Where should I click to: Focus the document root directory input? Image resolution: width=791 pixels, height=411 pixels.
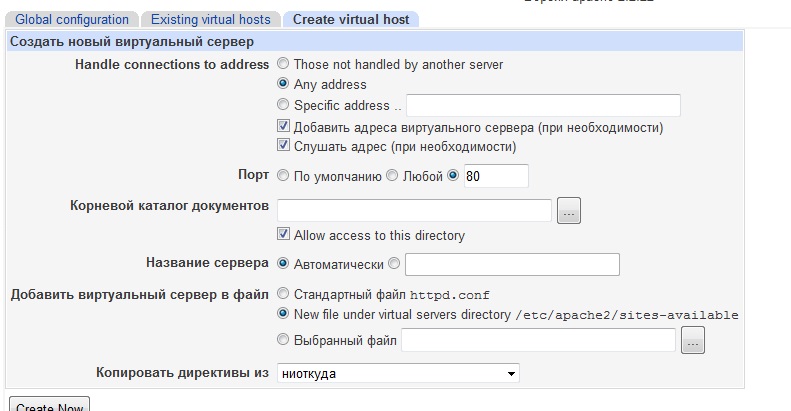(x=414, y=210)
